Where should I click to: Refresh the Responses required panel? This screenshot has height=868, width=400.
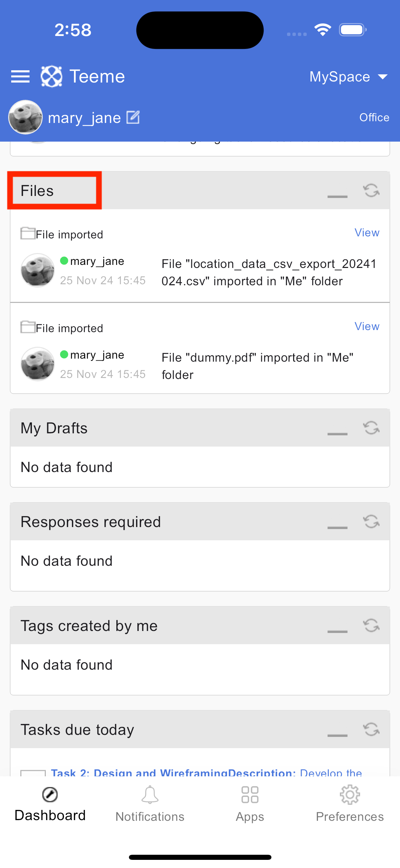371,522
